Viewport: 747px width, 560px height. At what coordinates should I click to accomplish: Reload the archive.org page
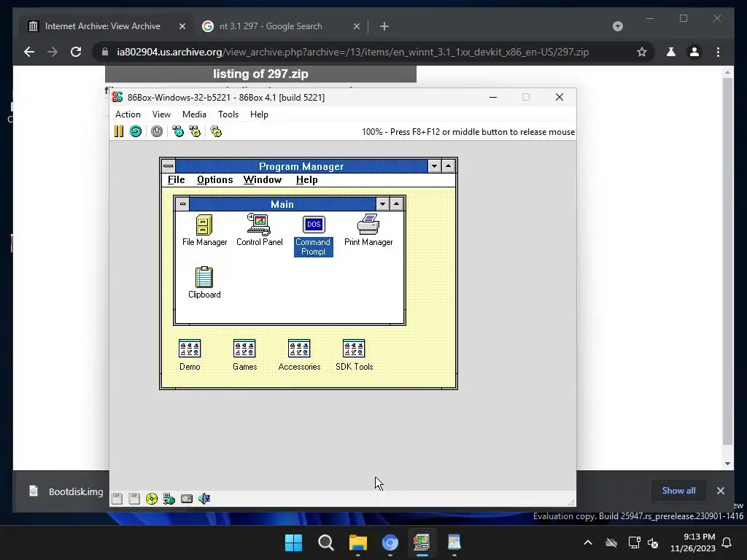point(76,52)
